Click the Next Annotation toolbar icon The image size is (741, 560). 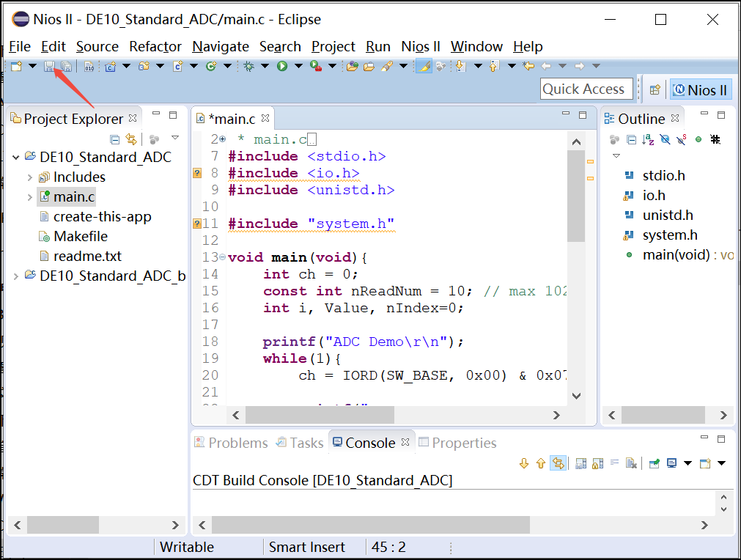[461, 66]
